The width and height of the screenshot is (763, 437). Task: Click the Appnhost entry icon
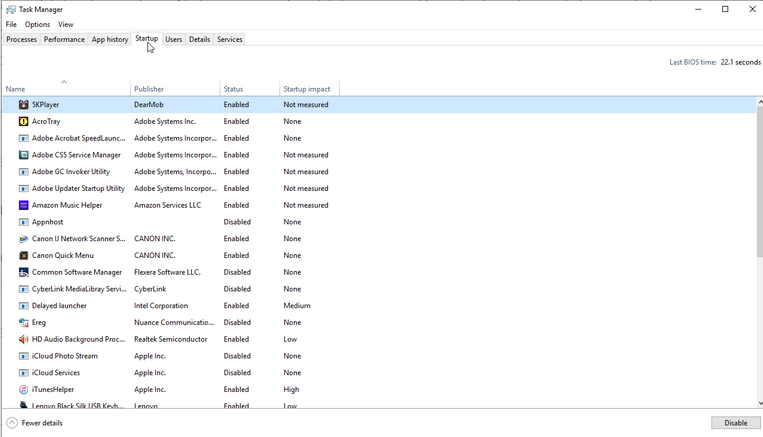pyautogui.click(x=23, y=222)
